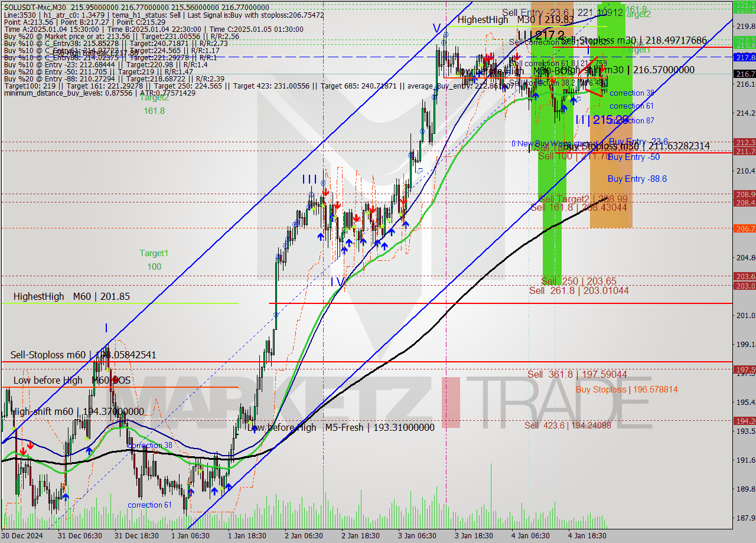
Task: Select the red 194.2 price axis tag
Action: [744, 420]
